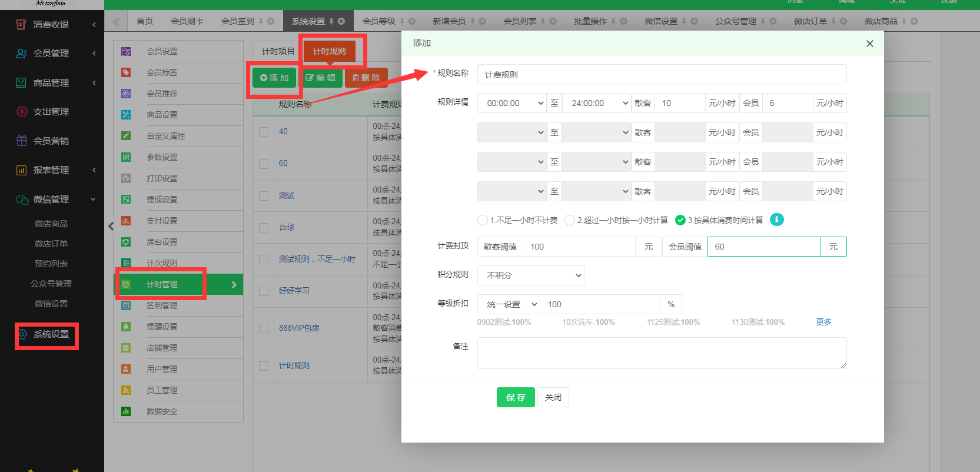Click the 商品设置 tools icon
Screen dimensions: 980x472
126,115
